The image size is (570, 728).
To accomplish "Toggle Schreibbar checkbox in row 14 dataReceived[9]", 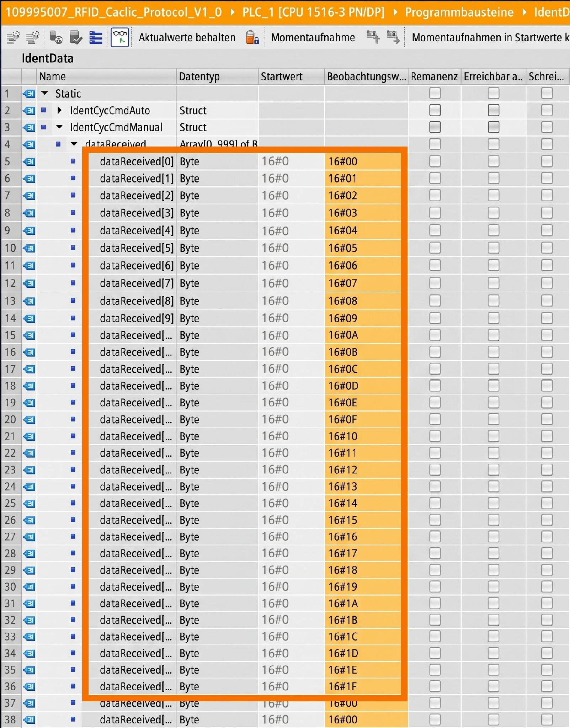I will [547, 318].
